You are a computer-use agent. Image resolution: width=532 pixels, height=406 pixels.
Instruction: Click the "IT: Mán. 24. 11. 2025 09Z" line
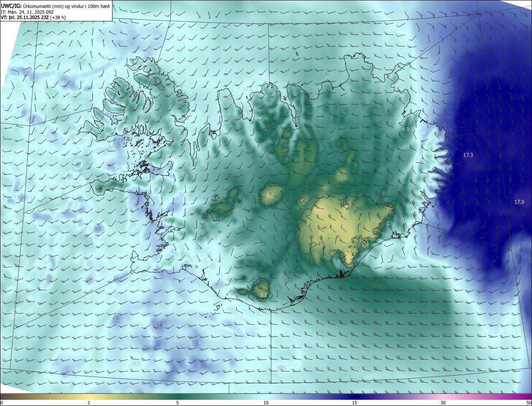28,12
